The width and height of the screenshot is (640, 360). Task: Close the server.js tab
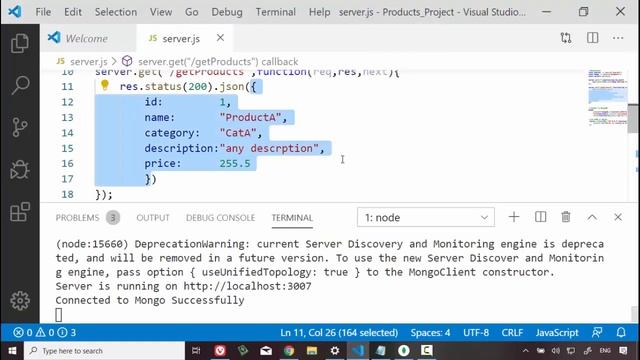pos(220,38)
